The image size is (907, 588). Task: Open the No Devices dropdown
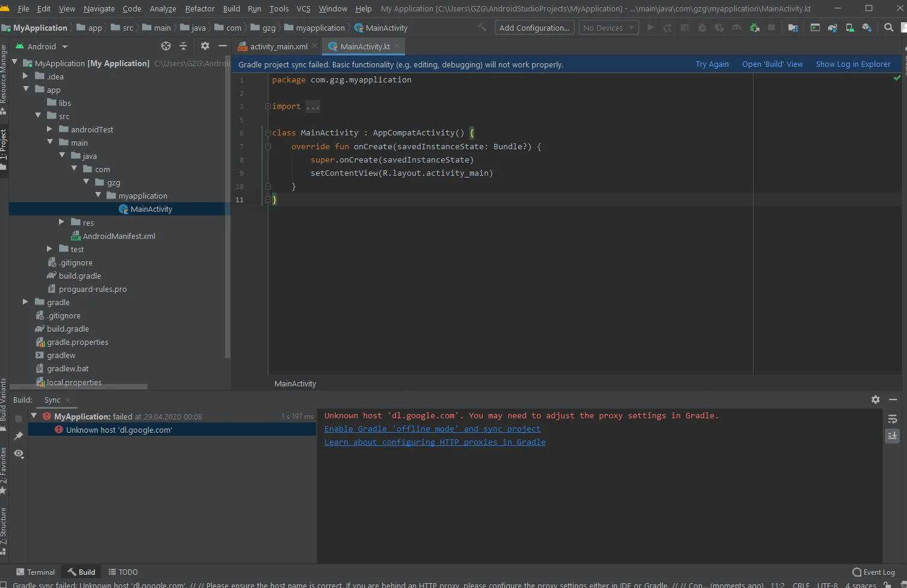point(608,28)
